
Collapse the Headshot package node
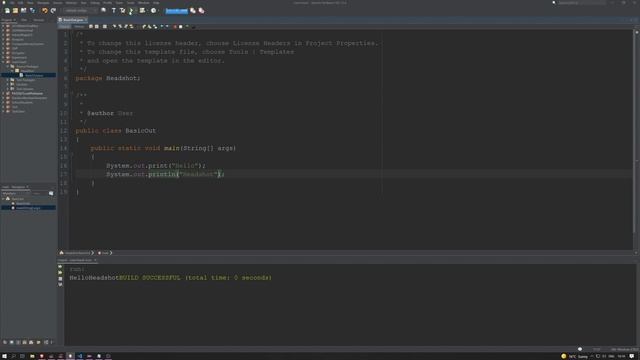[12, 71]
